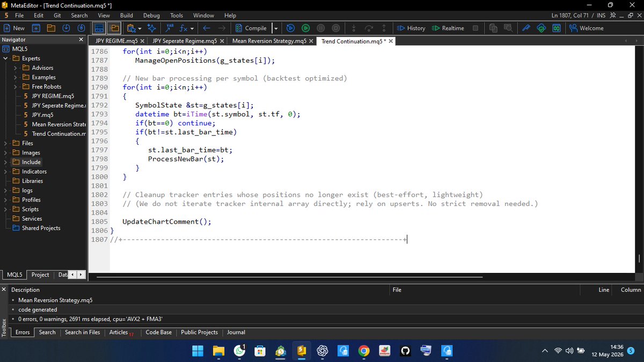Close the Toolbox panel
The width and height of the screenshot is (644, 362).
4,290
